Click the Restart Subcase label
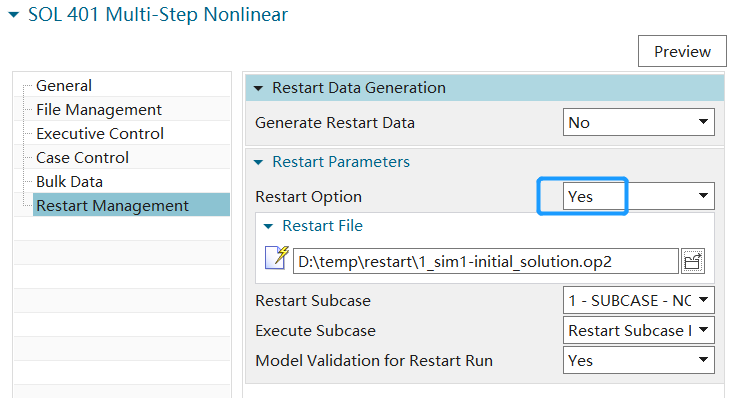 313,300
